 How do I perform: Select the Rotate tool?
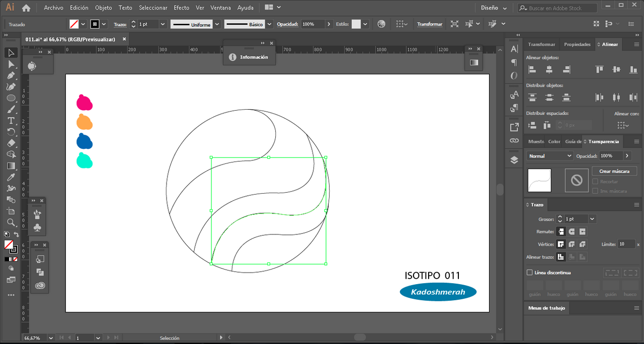coord(11,132)
